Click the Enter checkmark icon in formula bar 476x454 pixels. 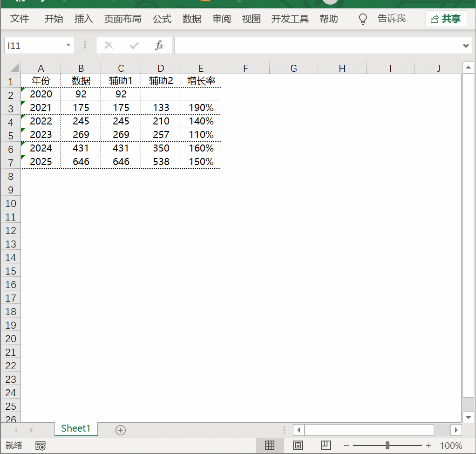pos(134,46)
